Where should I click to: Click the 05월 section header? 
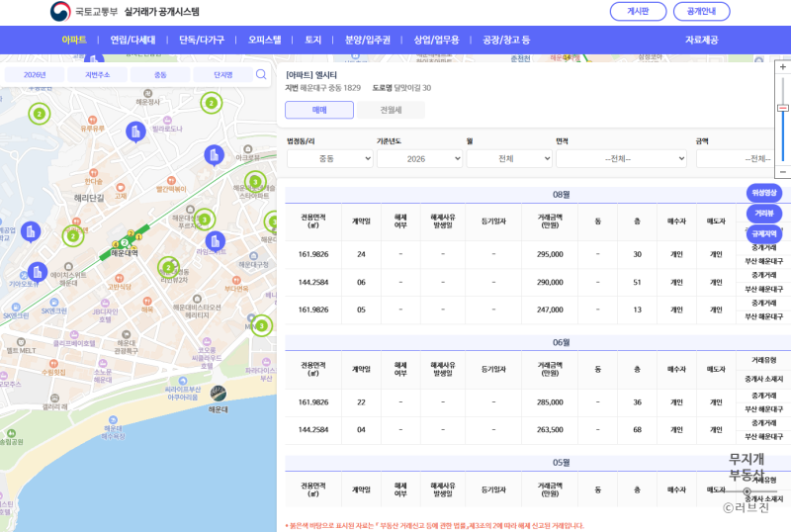click(x=561, y=463)
